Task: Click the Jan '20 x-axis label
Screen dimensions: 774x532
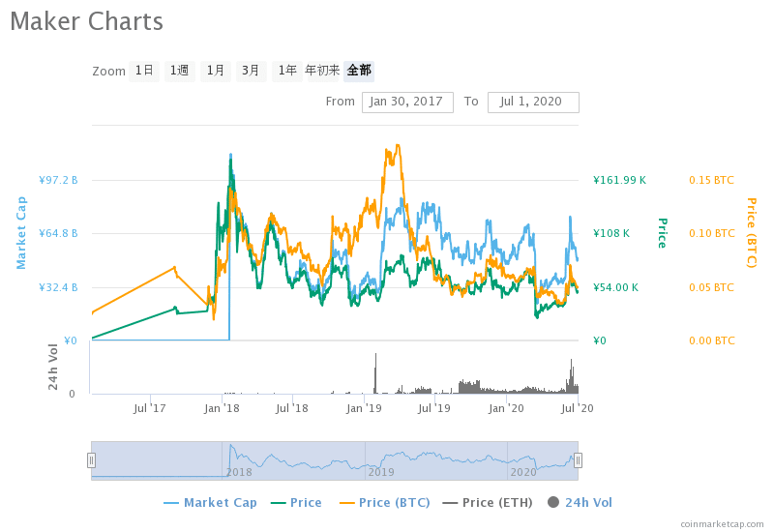Action: [x=506, y=408]
